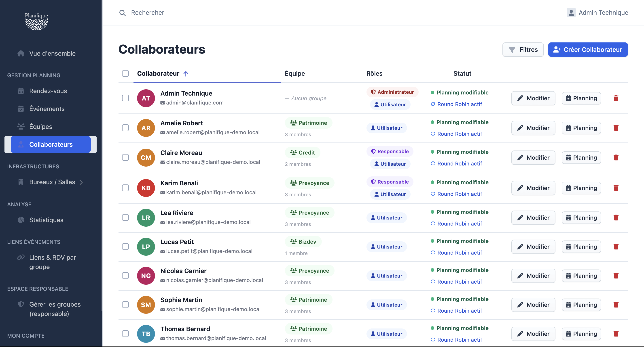The height and width of the screenshot is (347, 644).
Task: Delete Thomas Bernard with trash icon
Action: pyautogui.click(x=616, y=334)
